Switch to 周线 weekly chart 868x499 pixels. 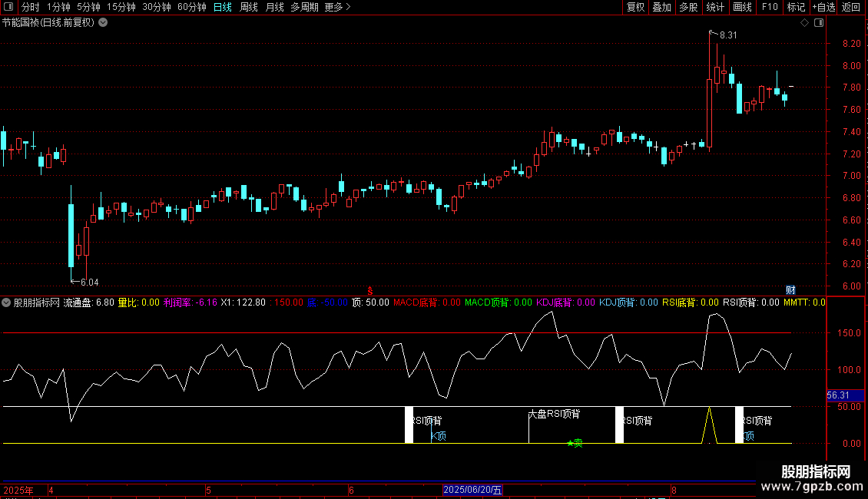249,7
